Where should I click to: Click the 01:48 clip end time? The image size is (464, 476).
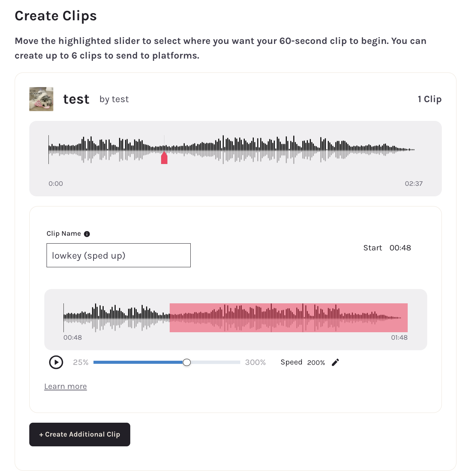[399, 337]
